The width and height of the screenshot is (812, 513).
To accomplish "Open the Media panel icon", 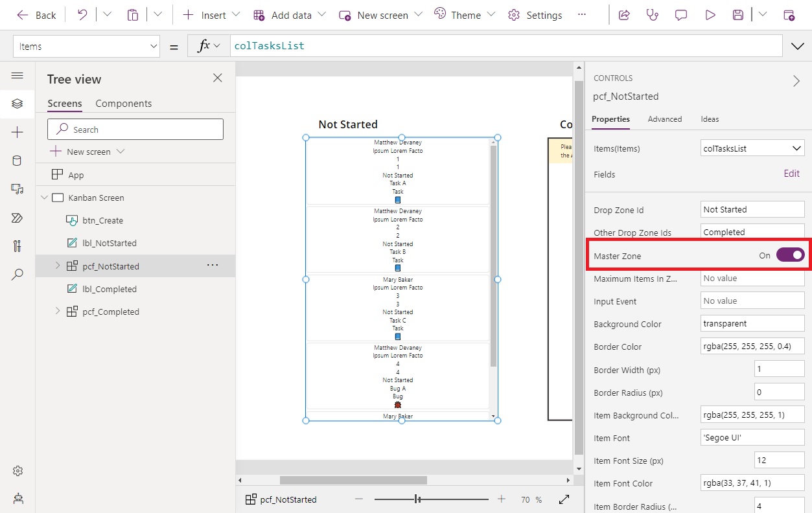I will click(17, 188).
